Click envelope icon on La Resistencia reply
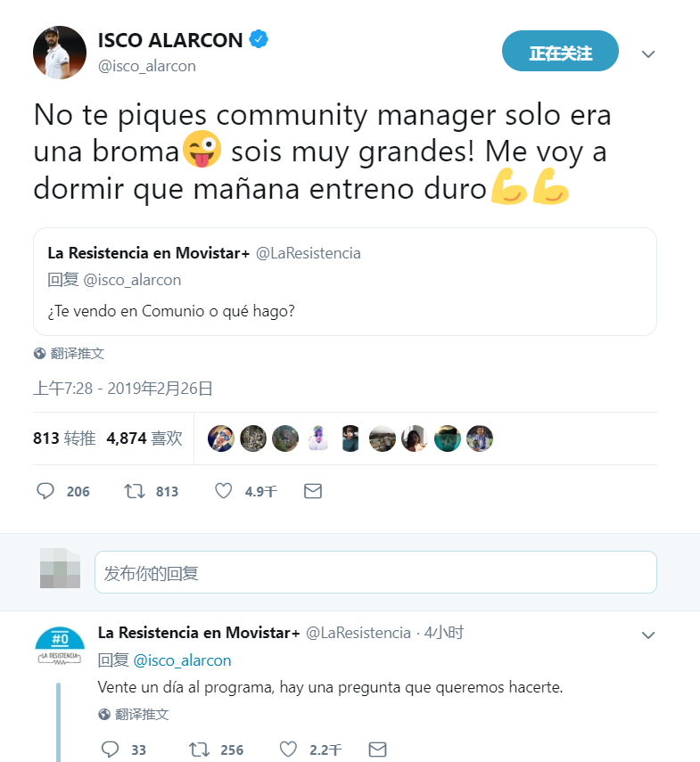Image resolution: width=700 pixels, height=762 pixels. [377, 750]
